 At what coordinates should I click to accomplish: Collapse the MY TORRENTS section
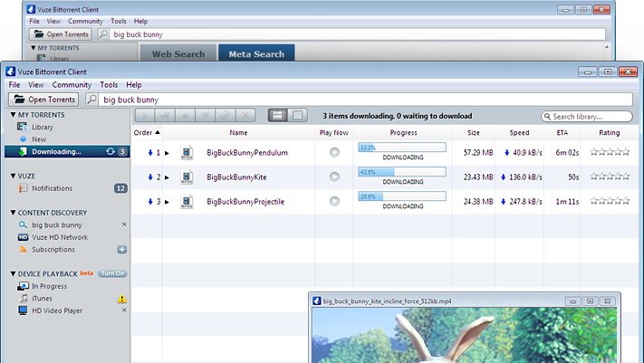point(11,116)
